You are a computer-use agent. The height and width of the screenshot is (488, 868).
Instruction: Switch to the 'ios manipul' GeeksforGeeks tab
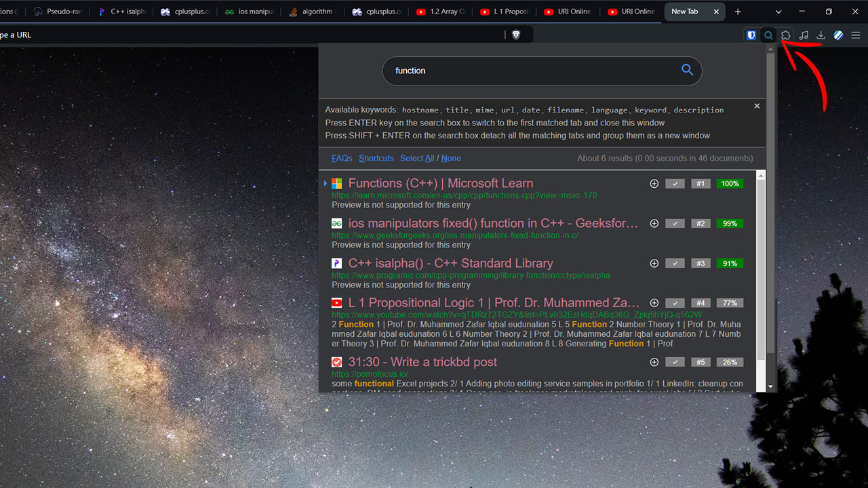tap(250, 12)
